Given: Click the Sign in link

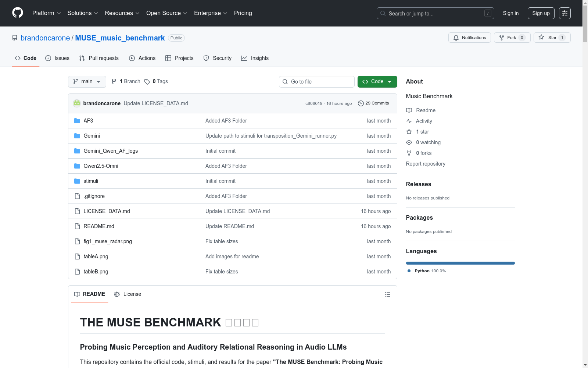Looking at the screenshot, I should click(511, 13).
